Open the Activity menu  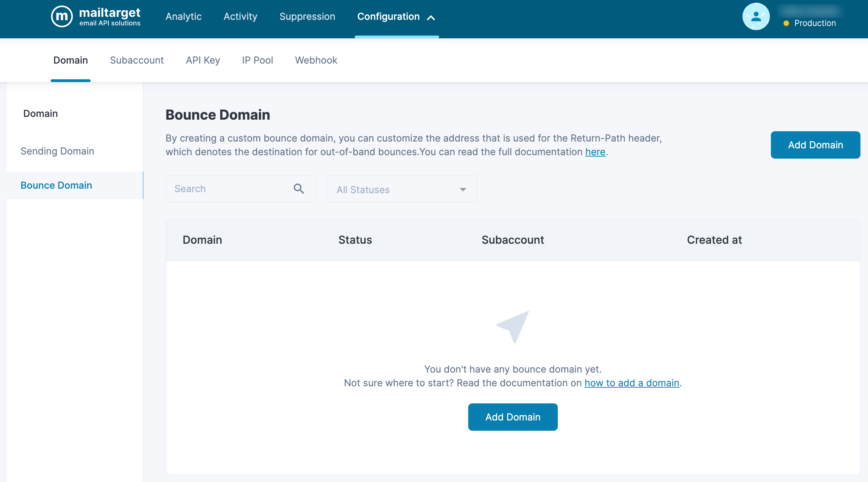[240, 16]
